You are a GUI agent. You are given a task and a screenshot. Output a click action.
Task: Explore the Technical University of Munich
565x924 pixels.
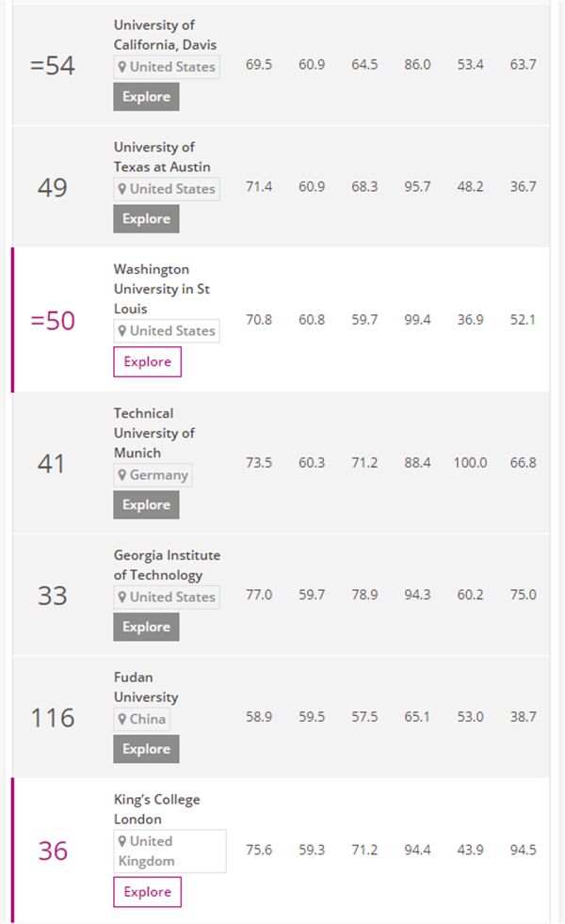(146, 504)
